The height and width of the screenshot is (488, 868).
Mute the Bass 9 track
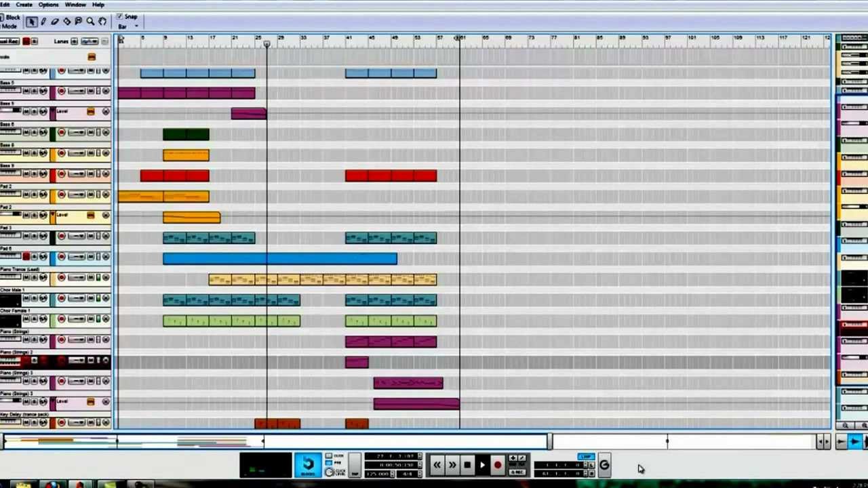click(26, 174)
